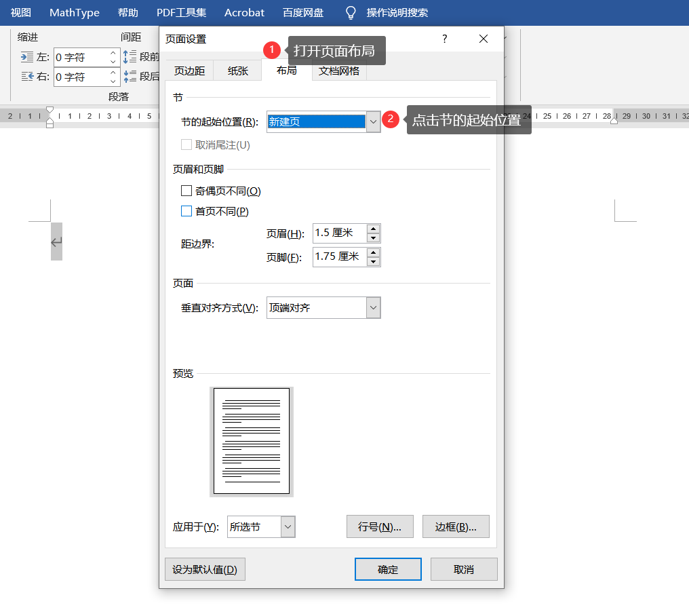The image size is (689, 616).
Task: Increase right indent with up arrow
Action: pyautogui.click(x=113, y=72)
